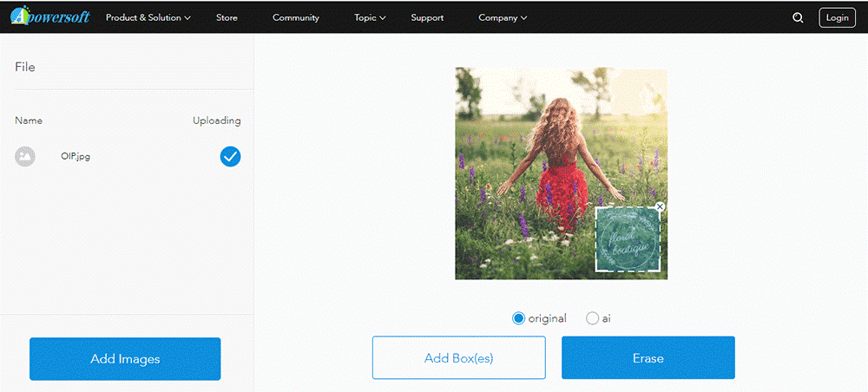The height and width of the screenshot is (392, 868).
Task: Click the OIP.jpg file thumbnail avatar
Action: click(x=25, y=156)
